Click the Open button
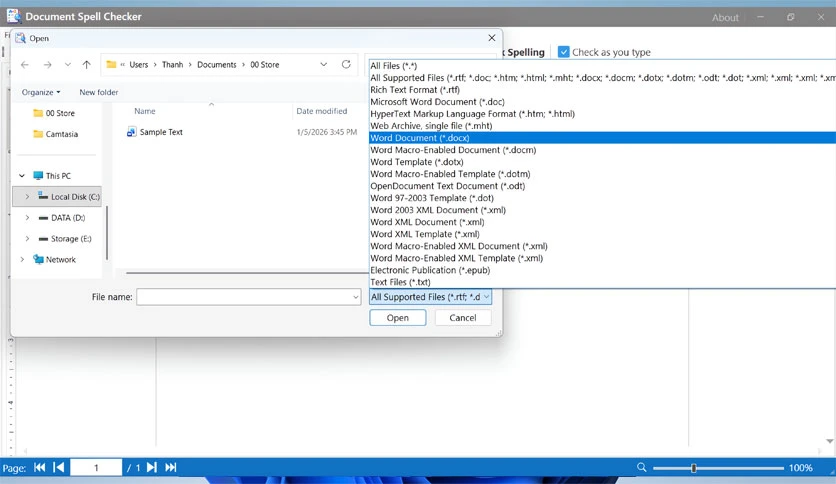This screenshot has width=836, height=484. coord(398,318)
